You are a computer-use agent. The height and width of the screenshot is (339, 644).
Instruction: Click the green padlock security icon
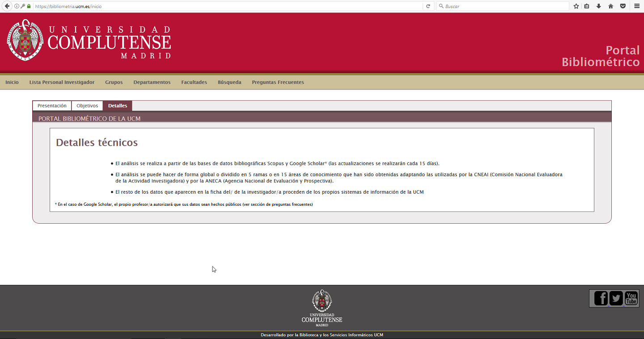tap(29, 6)
